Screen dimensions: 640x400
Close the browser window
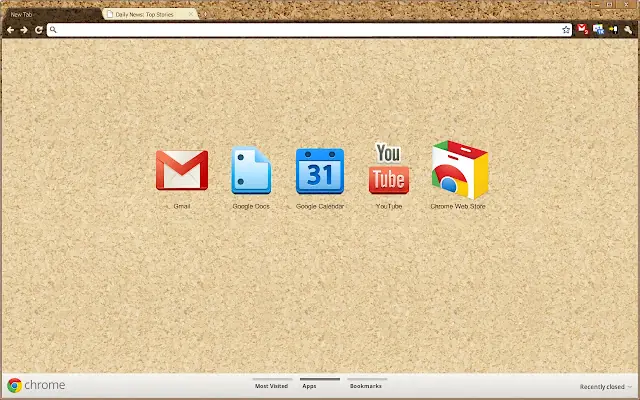coord(627,4)
